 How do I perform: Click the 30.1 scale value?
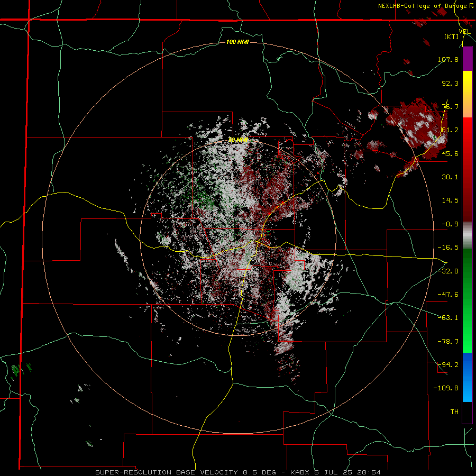coord(450,177)
